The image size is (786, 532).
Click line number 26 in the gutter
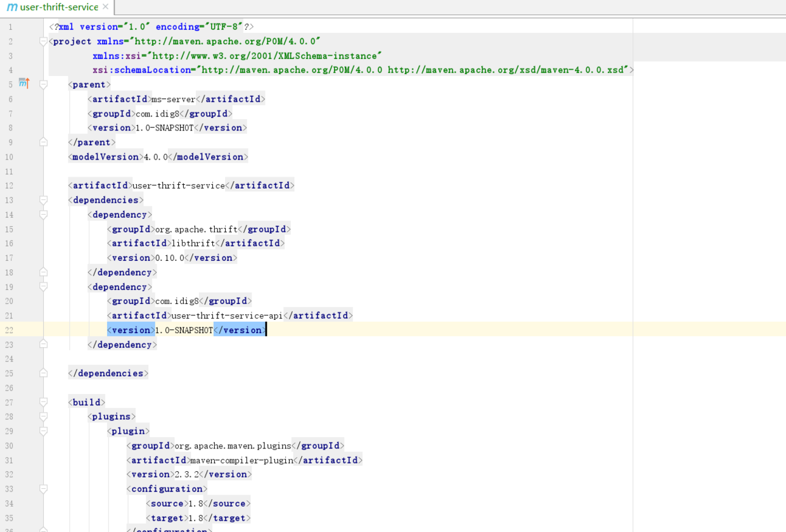(x=9, y=388)
